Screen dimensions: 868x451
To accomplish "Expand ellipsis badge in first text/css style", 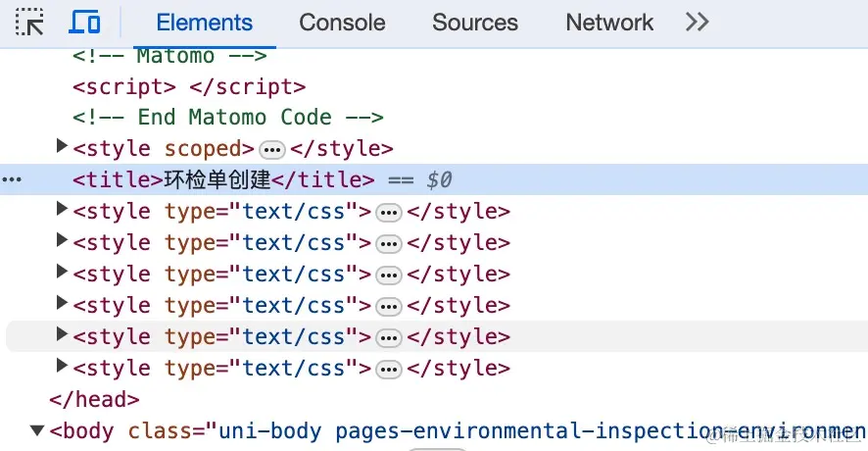I will [x=389, y=212].
